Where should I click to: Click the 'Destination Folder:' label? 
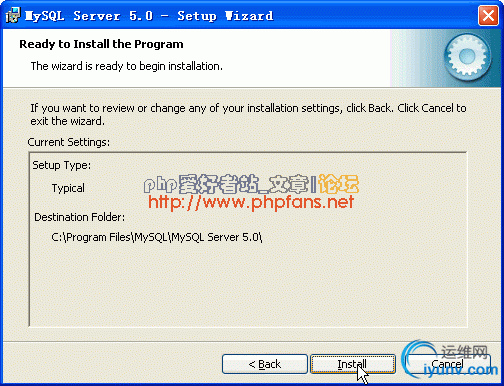click(80, 217)
